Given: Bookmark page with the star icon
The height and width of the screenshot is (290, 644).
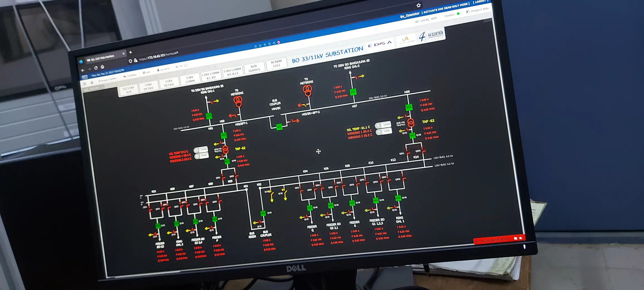Looking at the screenshot, I should [418, 5].
